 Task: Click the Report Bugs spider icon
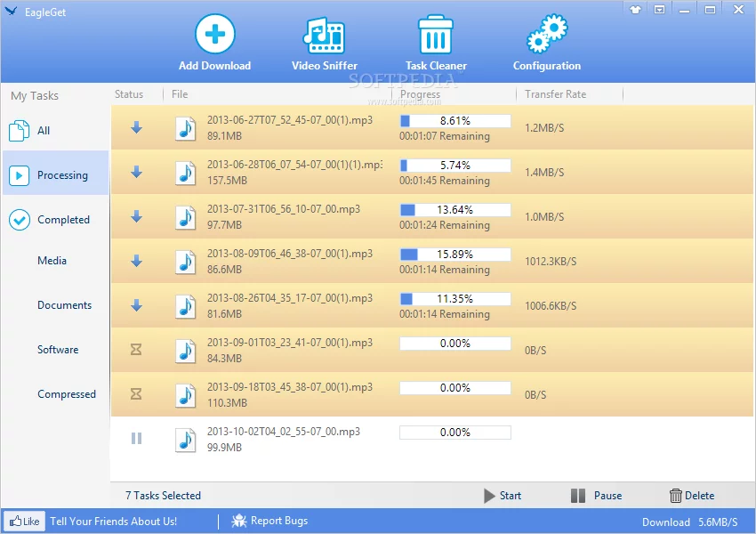(238, 522)
